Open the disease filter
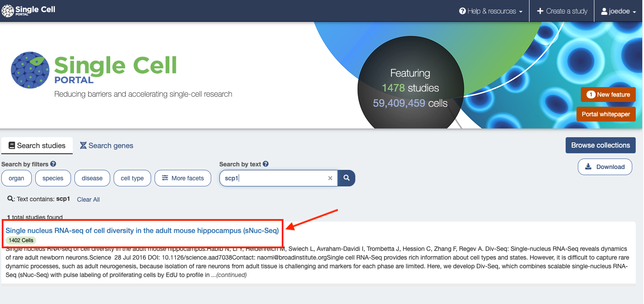This screenshot has height=304, width=644. [x=92, y=178]
